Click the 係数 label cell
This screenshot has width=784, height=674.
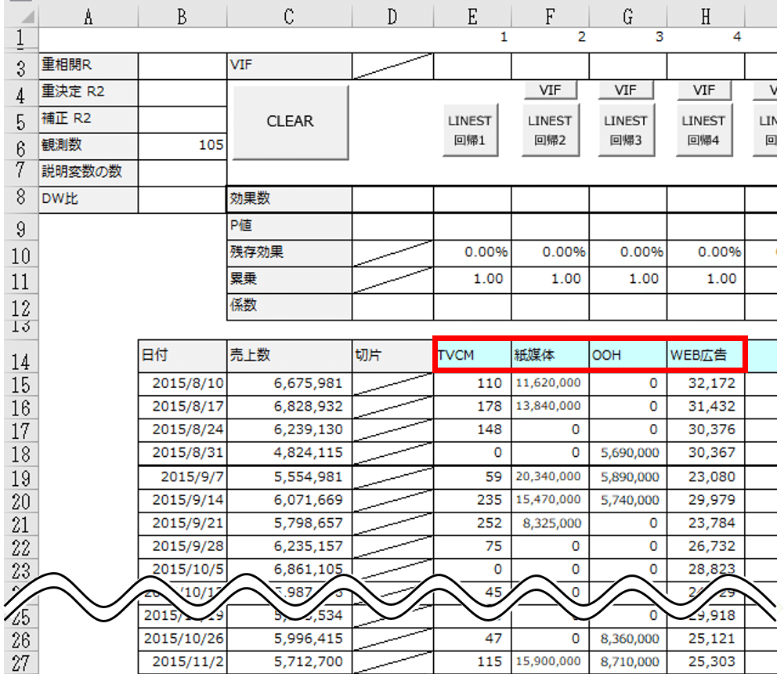(290, 306)
